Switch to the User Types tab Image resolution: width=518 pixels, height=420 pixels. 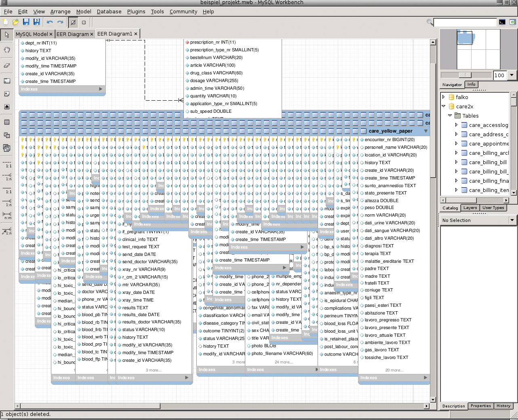(493, 208)
